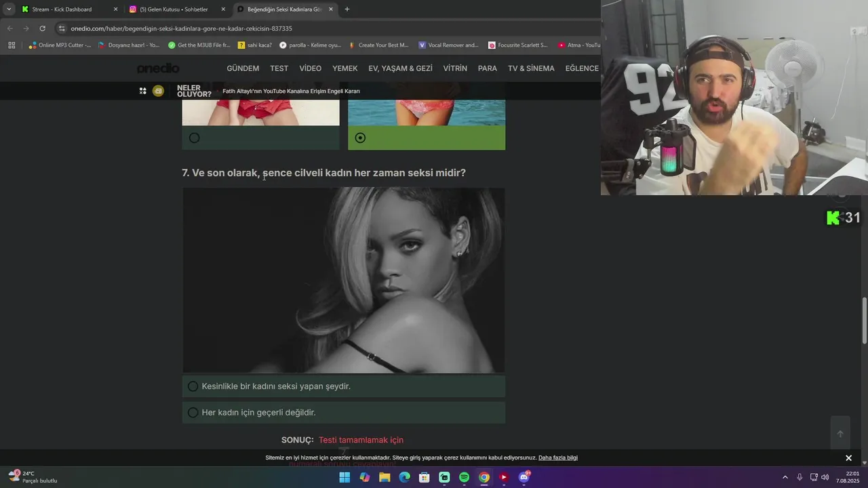Screen dimensions: 868x488
Task: Click the Onedio logo
Action: click(x=158, y=68)
